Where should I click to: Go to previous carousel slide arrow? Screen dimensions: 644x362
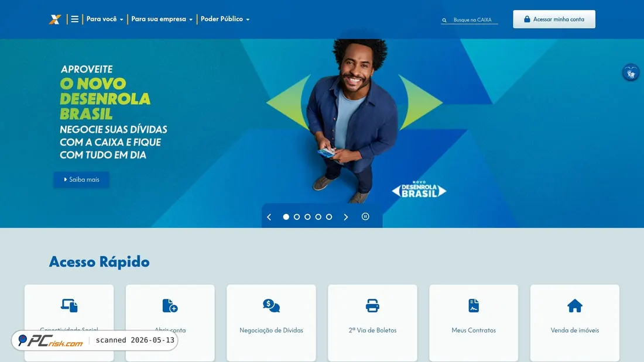click(x=269, y=217)
